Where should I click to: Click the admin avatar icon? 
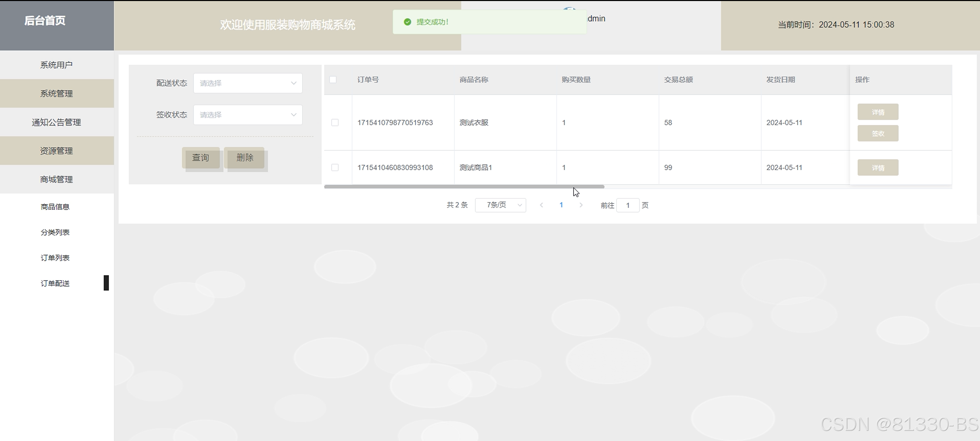[569, 9]
